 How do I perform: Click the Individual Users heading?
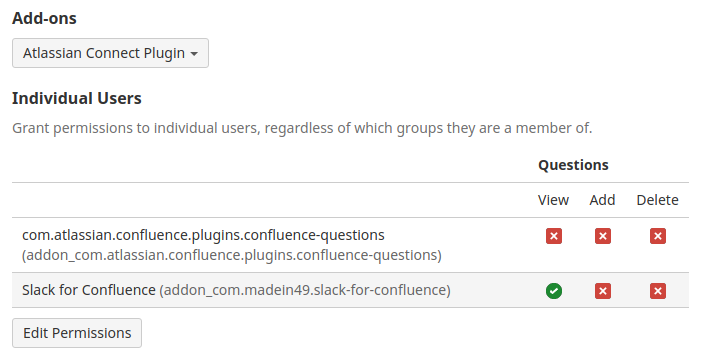coord(77,98)
